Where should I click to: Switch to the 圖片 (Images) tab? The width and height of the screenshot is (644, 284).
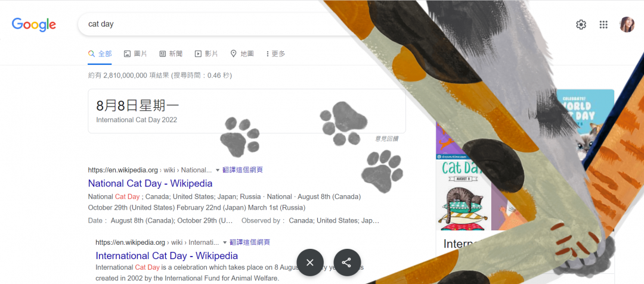[x=135, y=54]
